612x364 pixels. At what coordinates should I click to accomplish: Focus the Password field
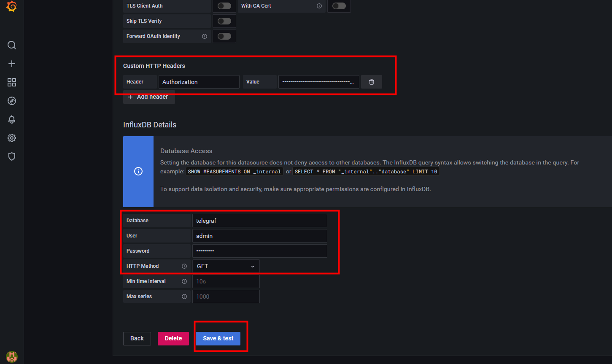[x=260, y=251]
